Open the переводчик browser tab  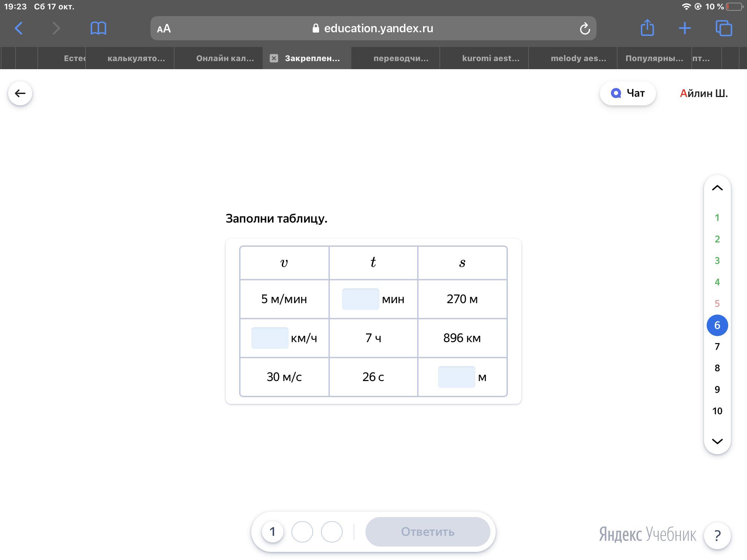400,58
